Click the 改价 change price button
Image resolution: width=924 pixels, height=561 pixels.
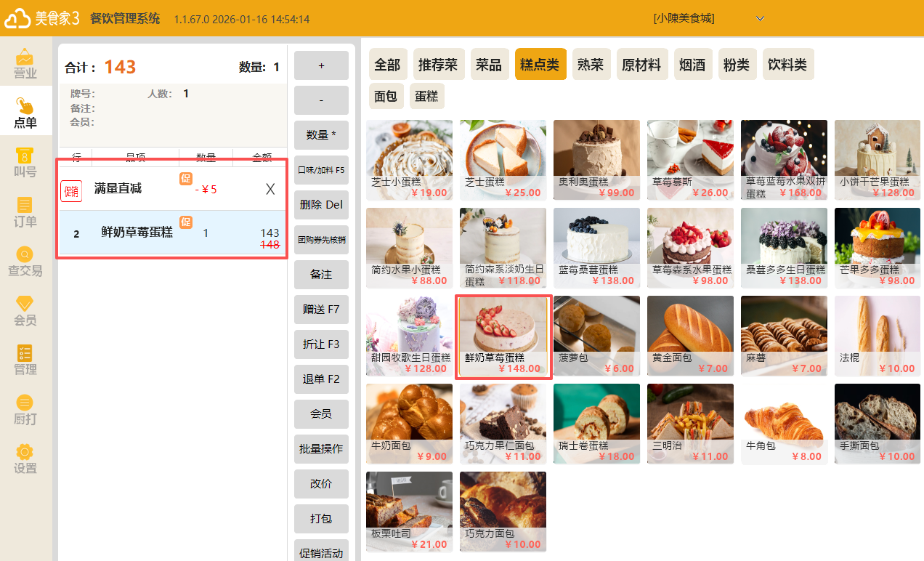[321, 484]
